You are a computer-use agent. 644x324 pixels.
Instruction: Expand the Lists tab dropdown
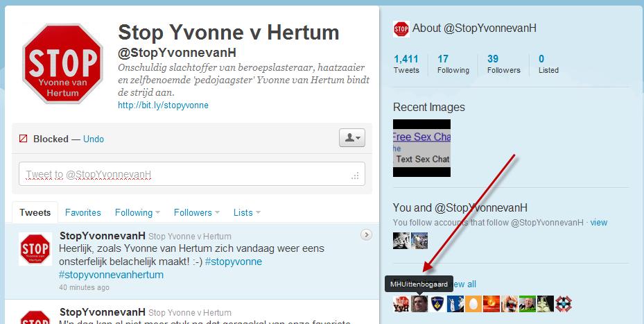click(x=247, y=212)
